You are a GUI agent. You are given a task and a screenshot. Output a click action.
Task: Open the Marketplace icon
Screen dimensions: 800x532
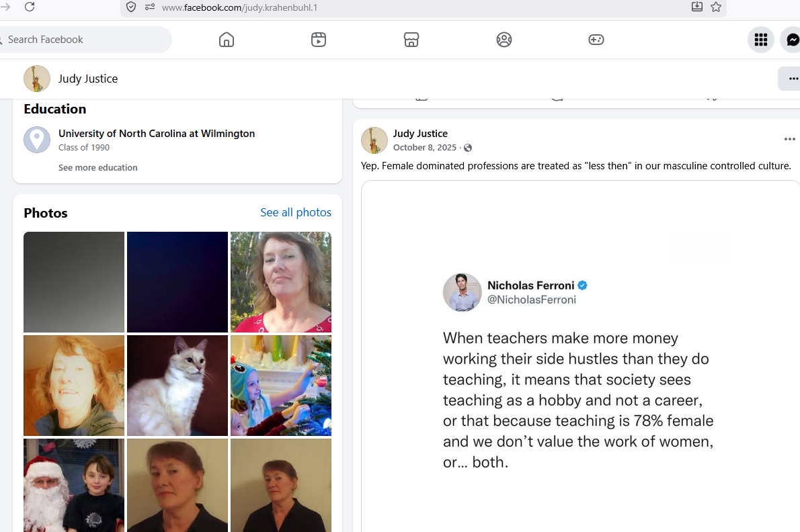point(411,40)
